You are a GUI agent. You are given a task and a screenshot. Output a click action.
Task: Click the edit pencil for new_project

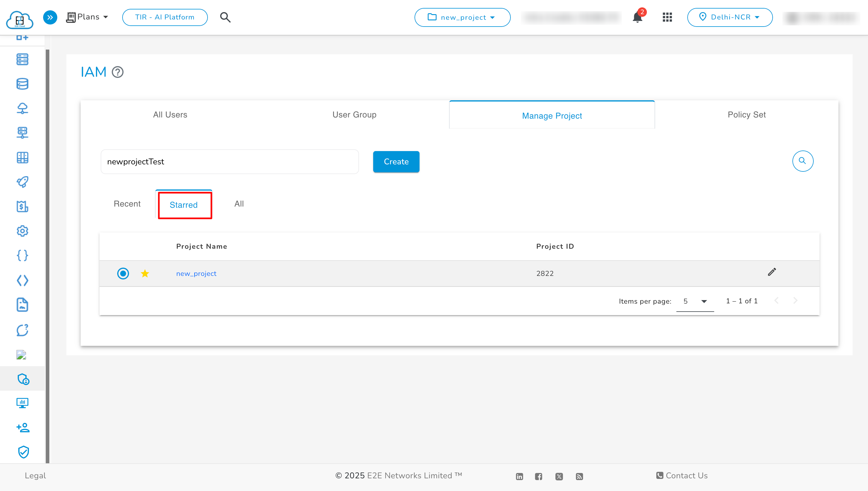771,272
